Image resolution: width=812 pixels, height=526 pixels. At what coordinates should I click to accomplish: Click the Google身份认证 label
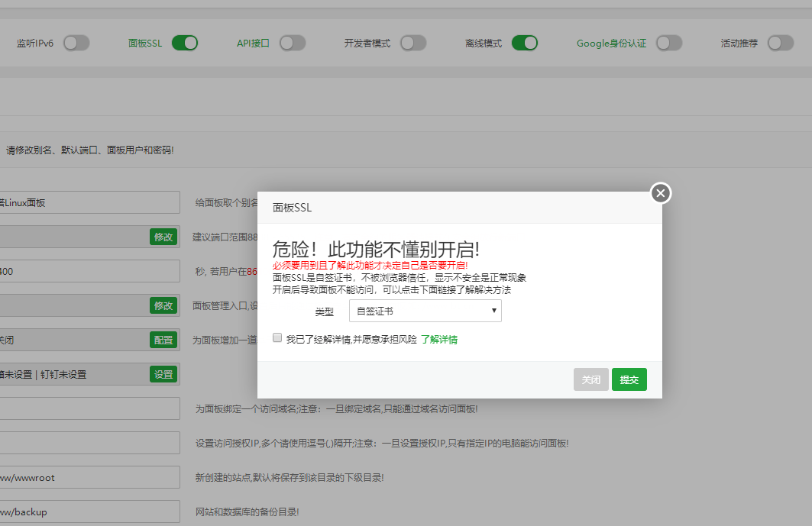coord(612,44)
